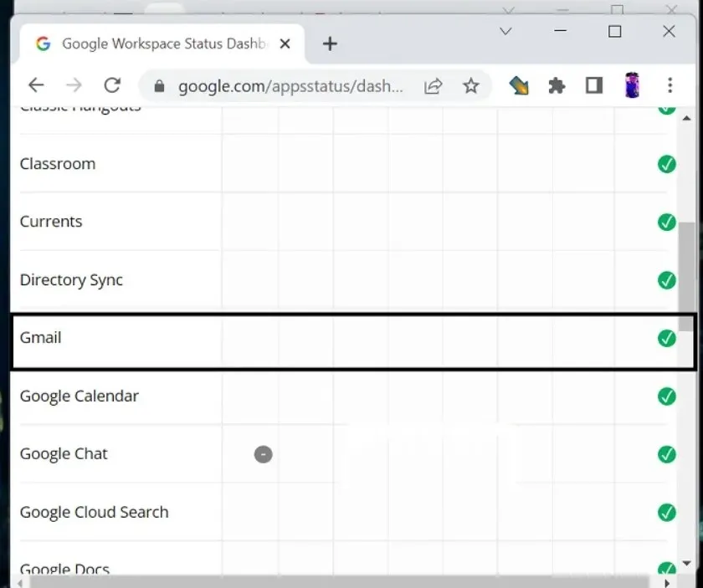Select the Google Calendar row label
Image resolution: width=703 pixels, height=588 pixels.
click(x=80, y=396)
